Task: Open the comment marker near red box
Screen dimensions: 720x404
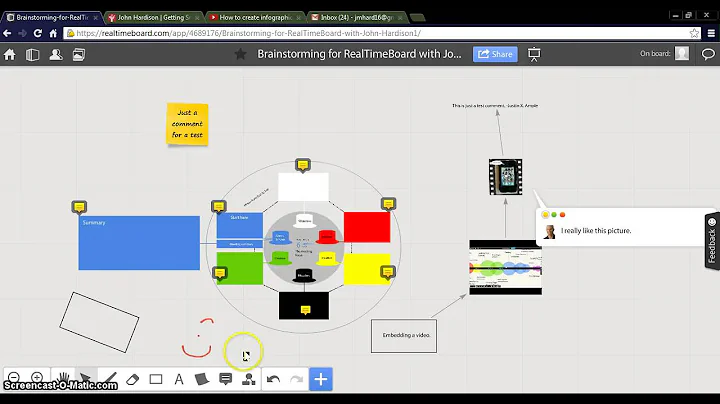Action: click(x=388, y=204)
